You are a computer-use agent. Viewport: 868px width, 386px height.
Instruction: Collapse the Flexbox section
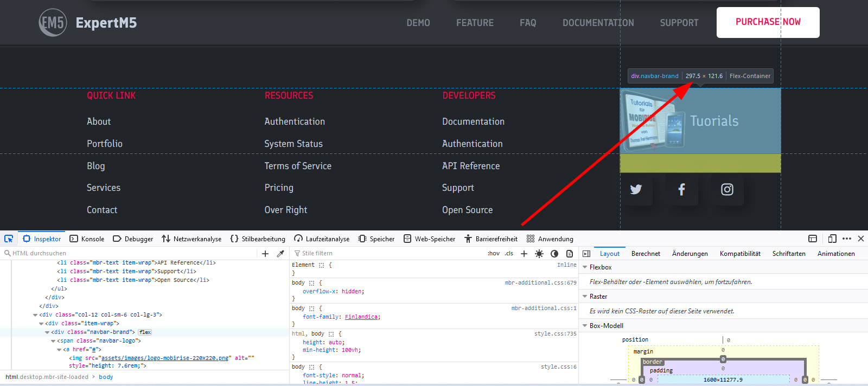click(585, 267)
